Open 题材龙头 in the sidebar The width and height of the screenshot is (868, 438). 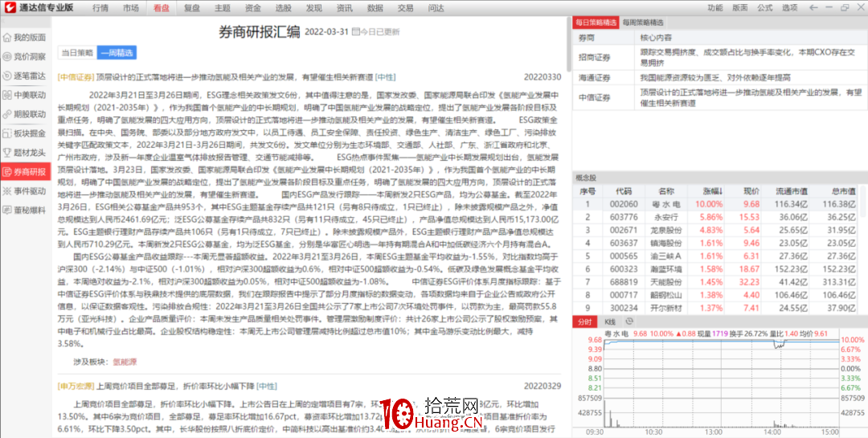(26, 152)
